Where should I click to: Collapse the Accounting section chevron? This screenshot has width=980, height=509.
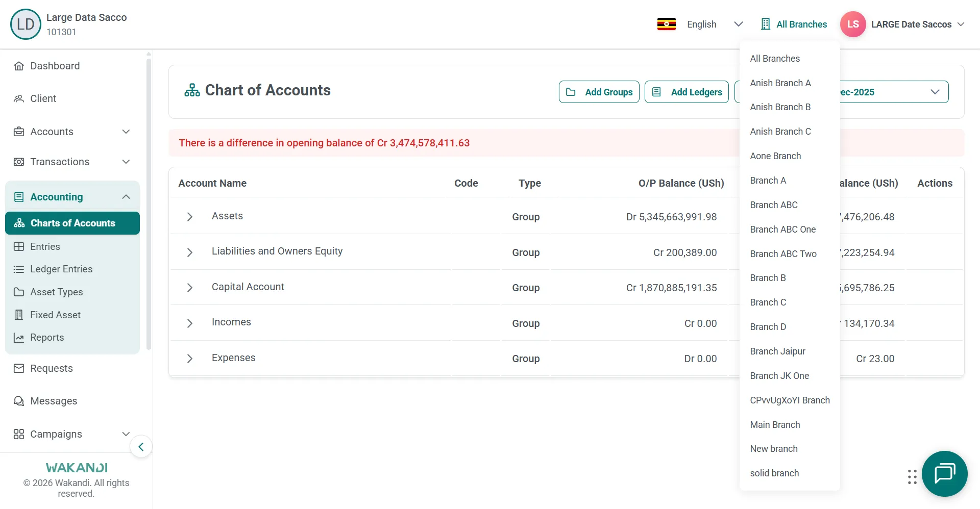pos(126,197)
